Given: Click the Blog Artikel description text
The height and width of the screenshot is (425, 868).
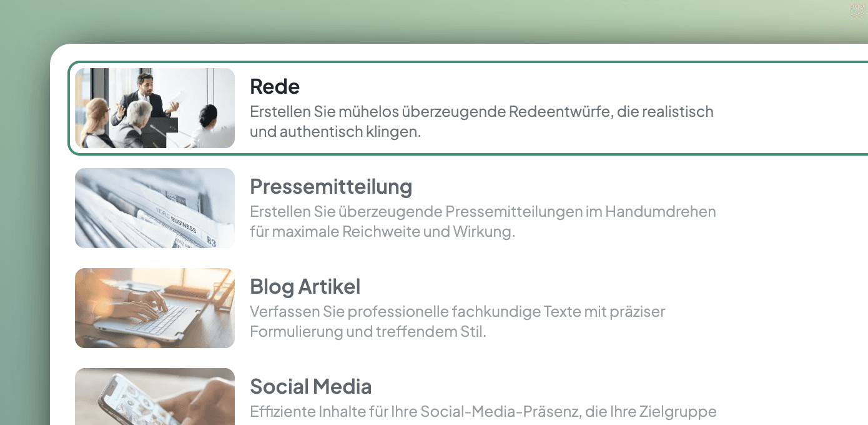Looking at the screenshot, I should point(457,311).
